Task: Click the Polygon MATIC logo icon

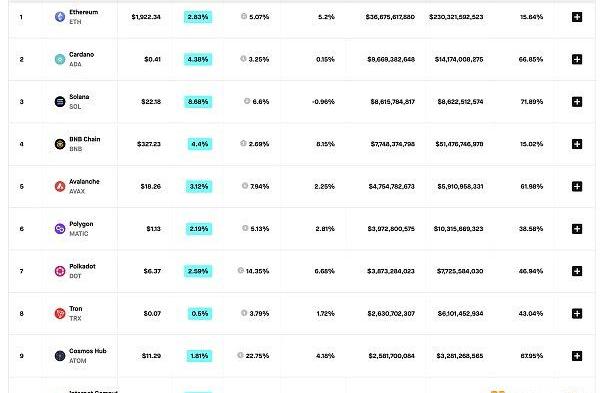Action: (x=60, y=229)
